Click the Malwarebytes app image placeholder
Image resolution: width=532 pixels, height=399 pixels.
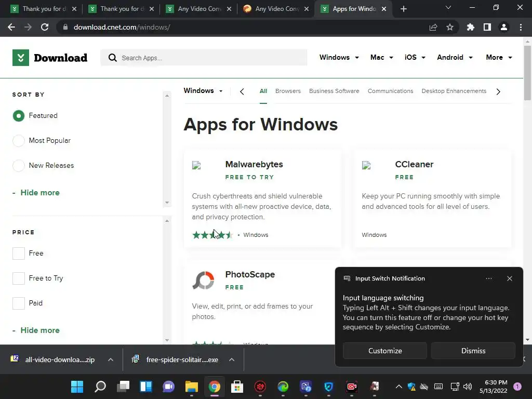[196, 166]
